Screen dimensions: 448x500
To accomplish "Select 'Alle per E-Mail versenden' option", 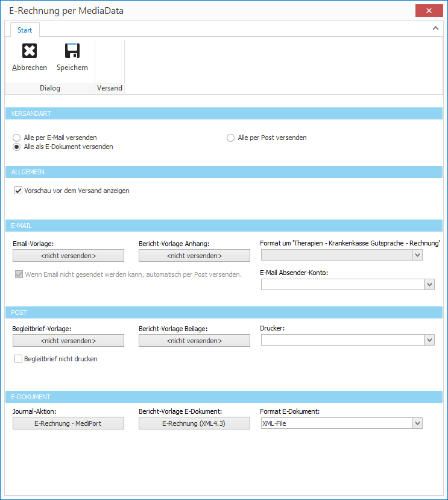I will pos(17,138).
